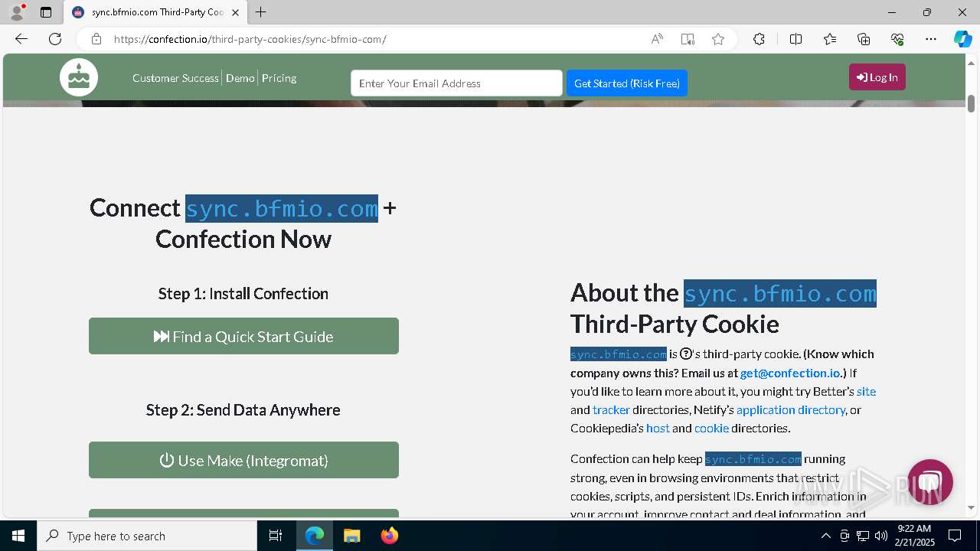The width and height of the screenshot is (980, 551).
Task: Show hidden system tray icons
Action: 825,536
